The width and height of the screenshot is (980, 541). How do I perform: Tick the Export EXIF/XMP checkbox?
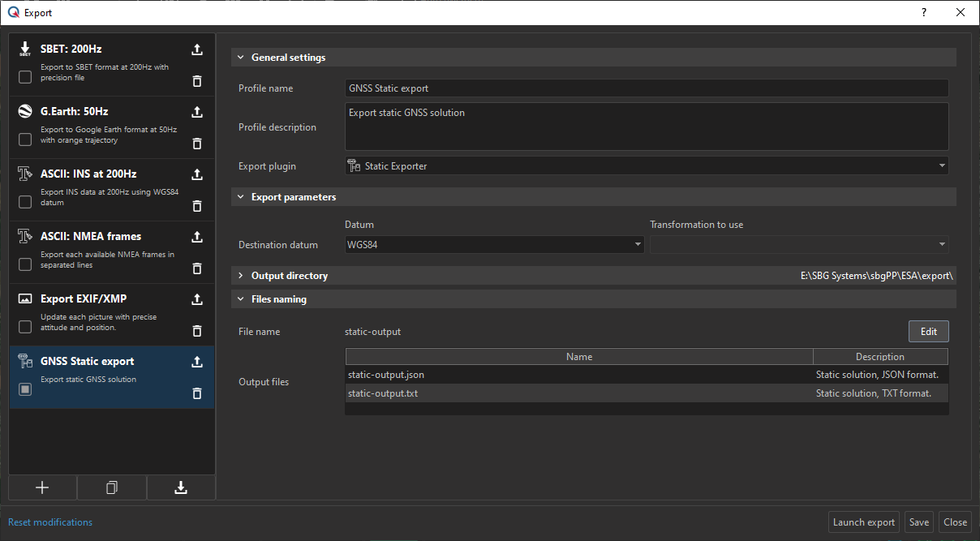point(25,327)
